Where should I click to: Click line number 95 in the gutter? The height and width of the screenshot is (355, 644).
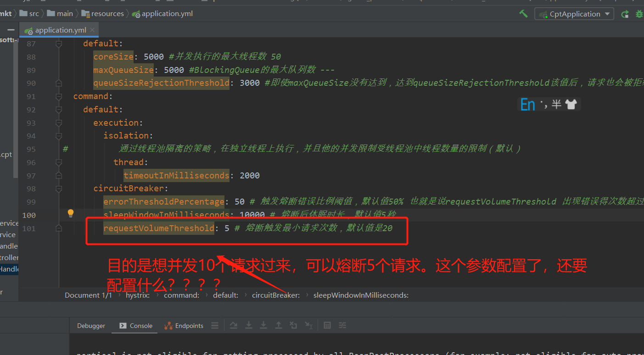pyautogui.click(x=31, y=149)
